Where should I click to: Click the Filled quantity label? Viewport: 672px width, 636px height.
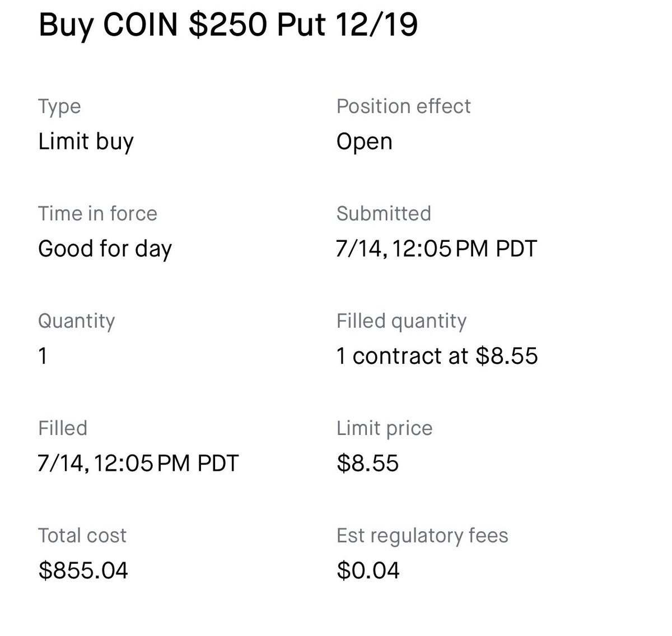(401, 321)
